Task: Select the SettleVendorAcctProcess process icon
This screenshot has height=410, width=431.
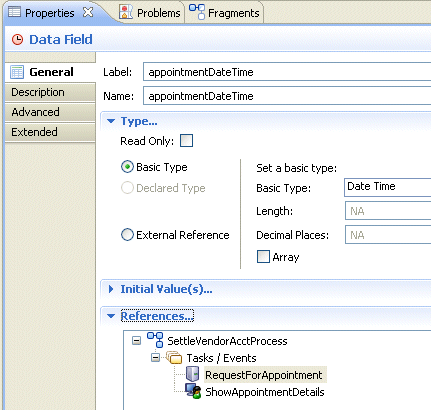Action: point(155,340)
